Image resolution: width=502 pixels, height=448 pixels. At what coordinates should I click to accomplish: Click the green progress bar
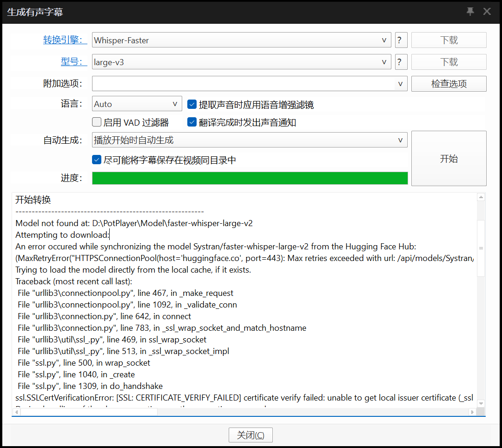pos(250,178)
